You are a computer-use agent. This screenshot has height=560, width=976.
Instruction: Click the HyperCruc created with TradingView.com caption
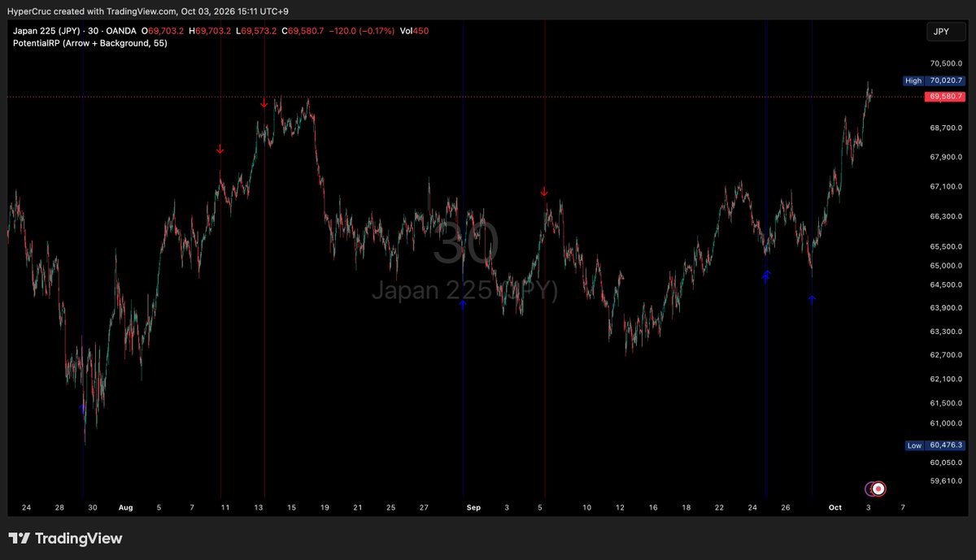(x=146, y=11)
